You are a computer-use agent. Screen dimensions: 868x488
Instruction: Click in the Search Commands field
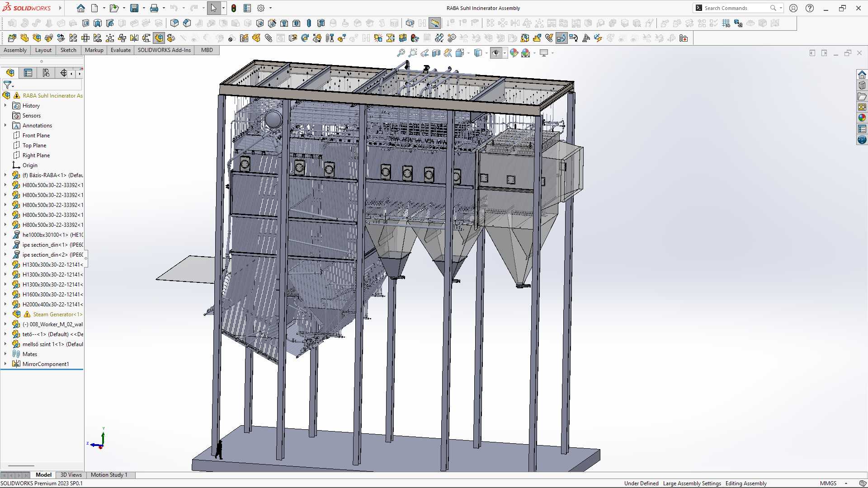[736, 8]
